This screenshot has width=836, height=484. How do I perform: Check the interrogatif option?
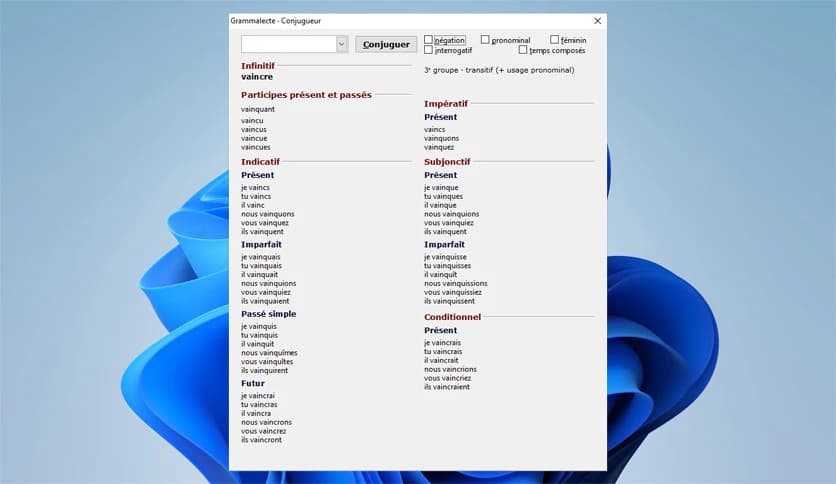pos(428,50)
